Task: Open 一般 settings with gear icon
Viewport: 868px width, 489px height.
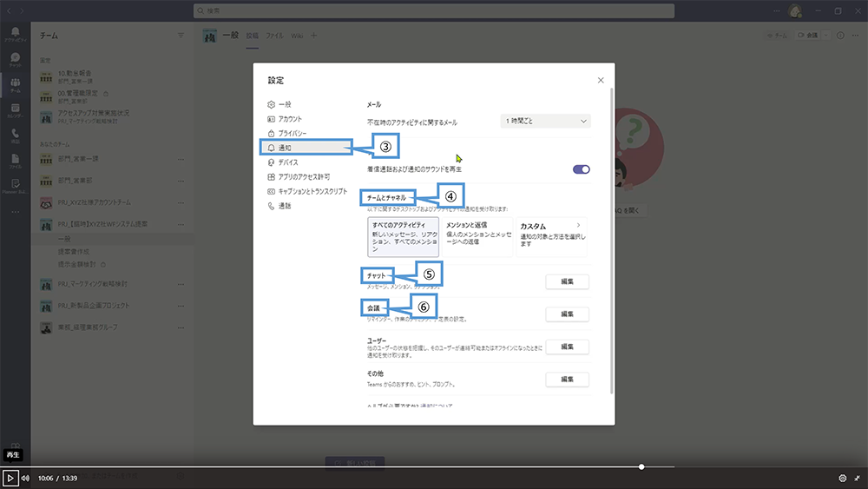Action: [x=279, y=104]
